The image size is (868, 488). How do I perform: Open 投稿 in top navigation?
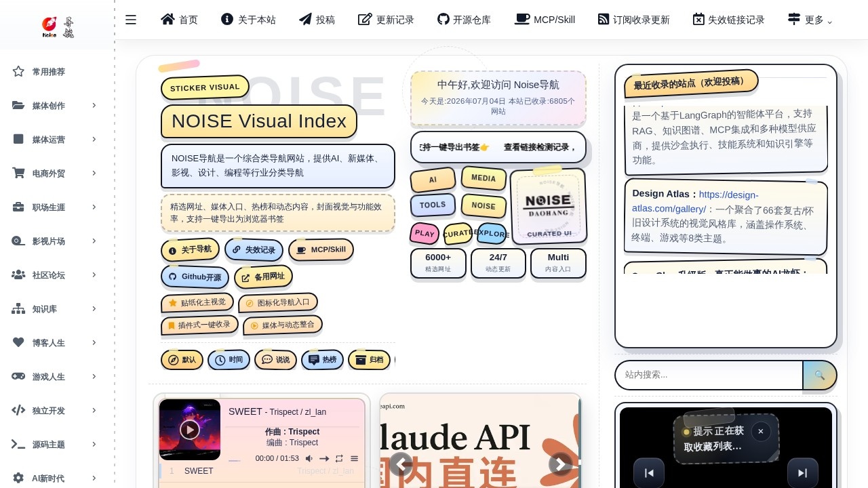317,20
